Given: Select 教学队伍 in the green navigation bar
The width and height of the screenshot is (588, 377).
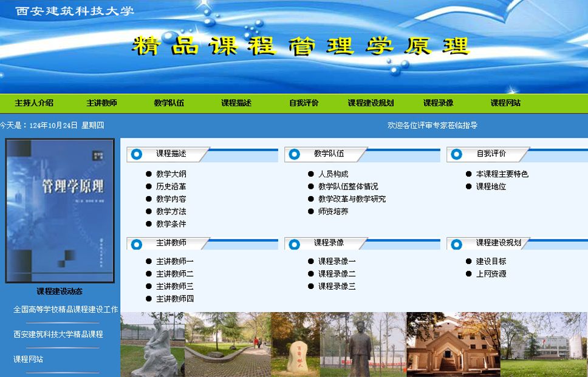Looking at the screenshot, I should tap(169, 103).
